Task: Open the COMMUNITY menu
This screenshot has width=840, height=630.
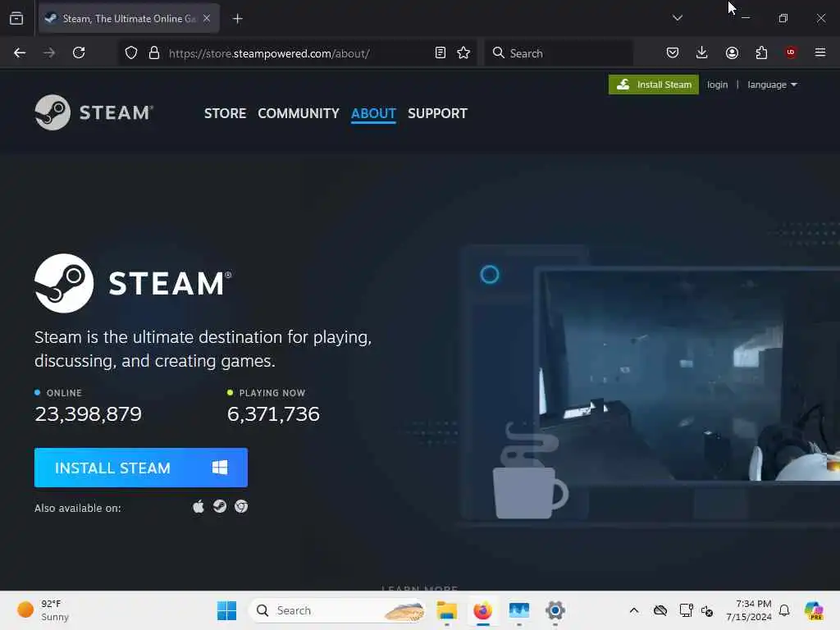Action: tap(299, 113)
